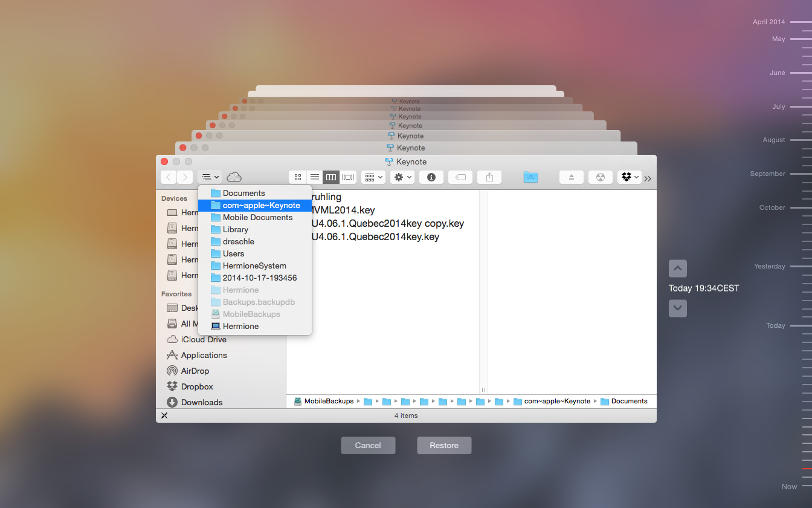Click the Get Info toolbar icon
The width and height of the screenshot is (812, 508).
431,177
